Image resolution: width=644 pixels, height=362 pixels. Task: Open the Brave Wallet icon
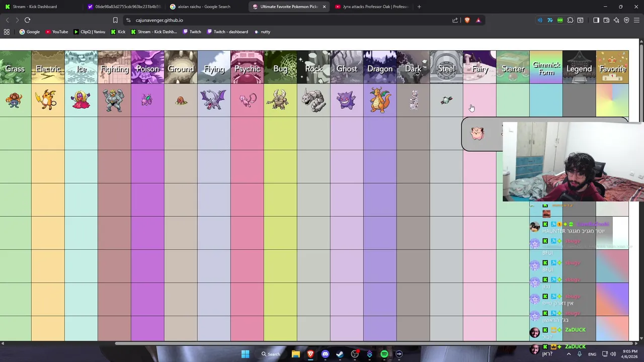tap(606, 20)
